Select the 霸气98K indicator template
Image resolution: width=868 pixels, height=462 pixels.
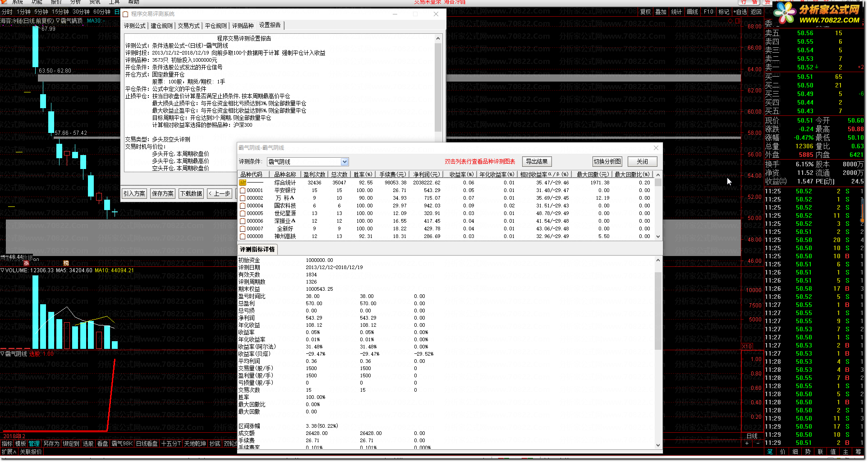pos(122,444)
